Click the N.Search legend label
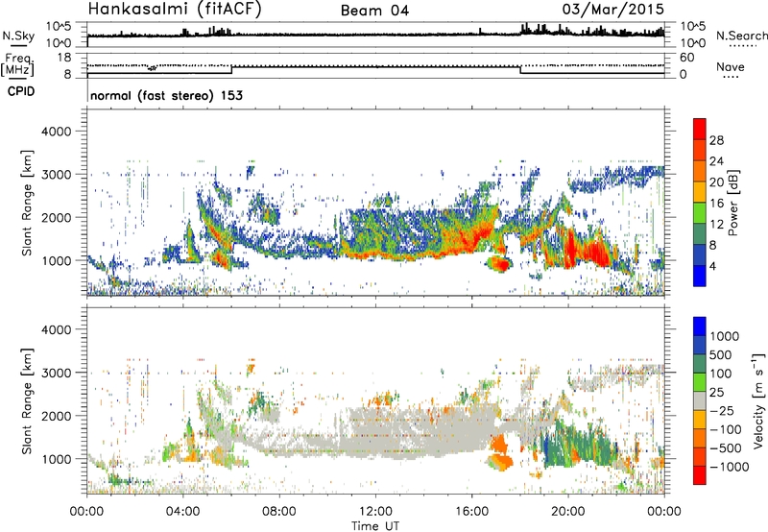Screen dimensions: 768x532 741,36
